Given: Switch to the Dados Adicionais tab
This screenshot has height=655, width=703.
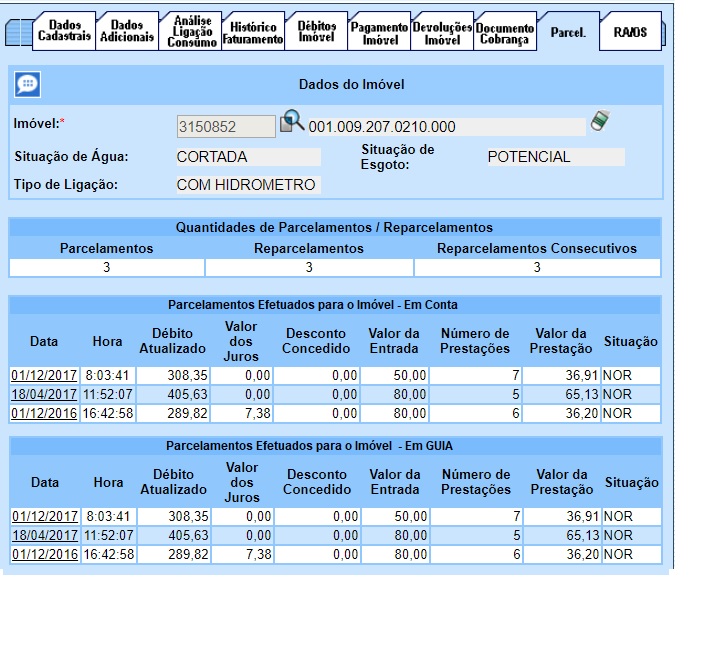Looking at the screenshot, I should (127, 32).
